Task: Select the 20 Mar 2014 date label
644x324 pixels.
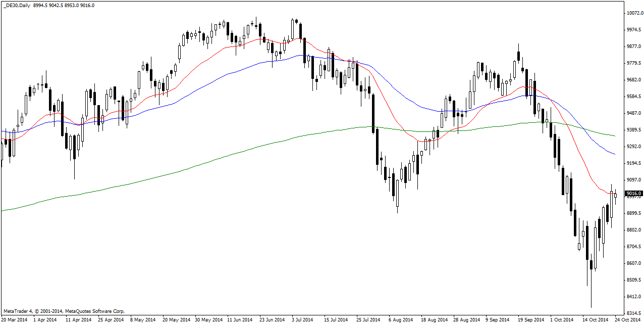Action: pos(14,319)
